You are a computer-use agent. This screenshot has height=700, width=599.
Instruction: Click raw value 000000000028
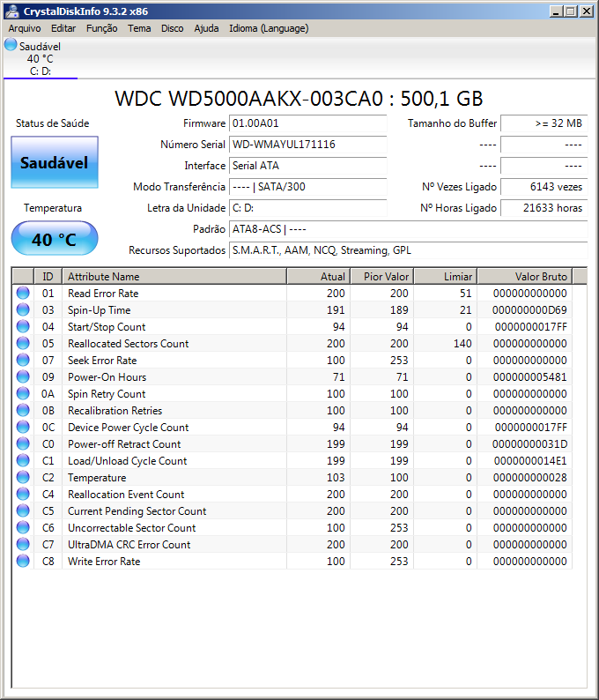pyautogui.click(x=530, y=478)
